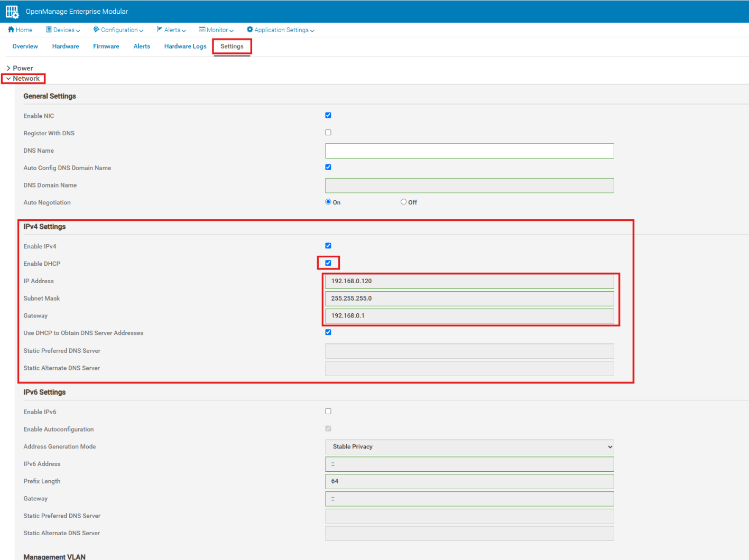Click the IPv6 Gateway field
The image size is (749, 560).
coord(469,499)
